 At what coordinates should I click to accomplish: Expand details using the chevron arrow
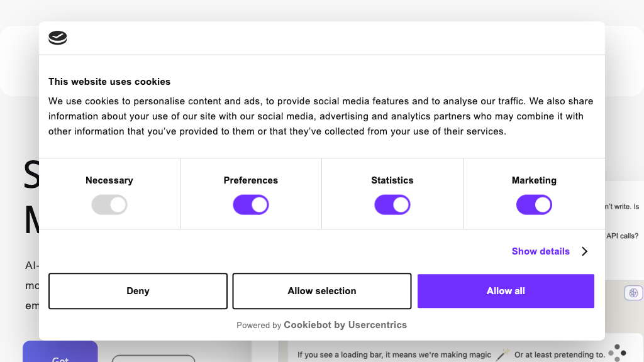point(585,251)
